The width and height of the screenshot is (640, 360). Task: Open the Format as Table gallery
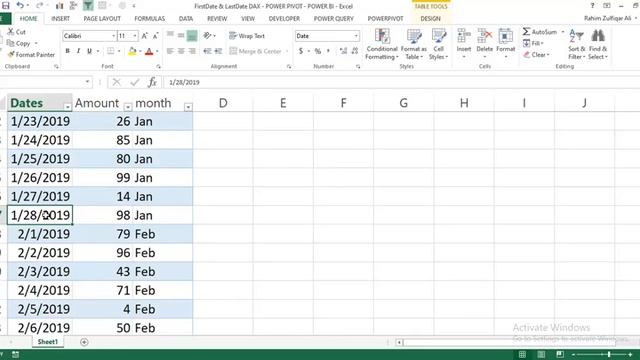413,44
